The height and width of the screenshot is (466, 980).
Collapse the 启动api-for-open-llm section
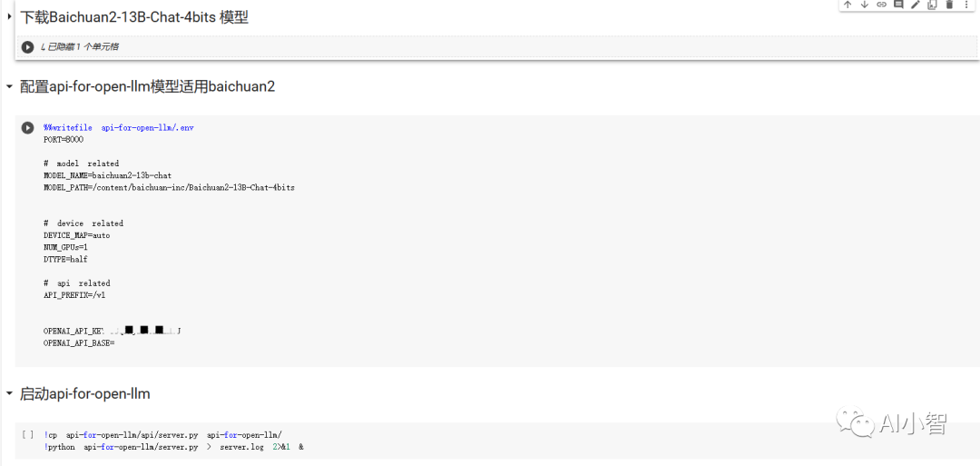pyautogui.click(x=9, y=394)
